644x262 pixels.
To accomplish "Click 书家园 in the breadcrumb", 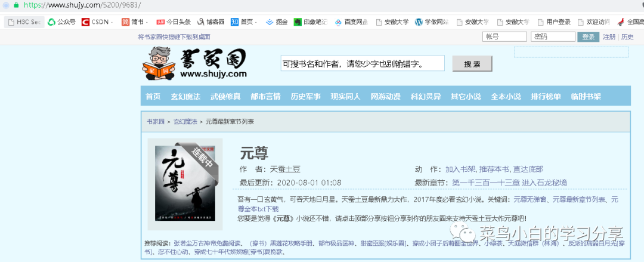I will pyautogui.click(x=156, y=121).
